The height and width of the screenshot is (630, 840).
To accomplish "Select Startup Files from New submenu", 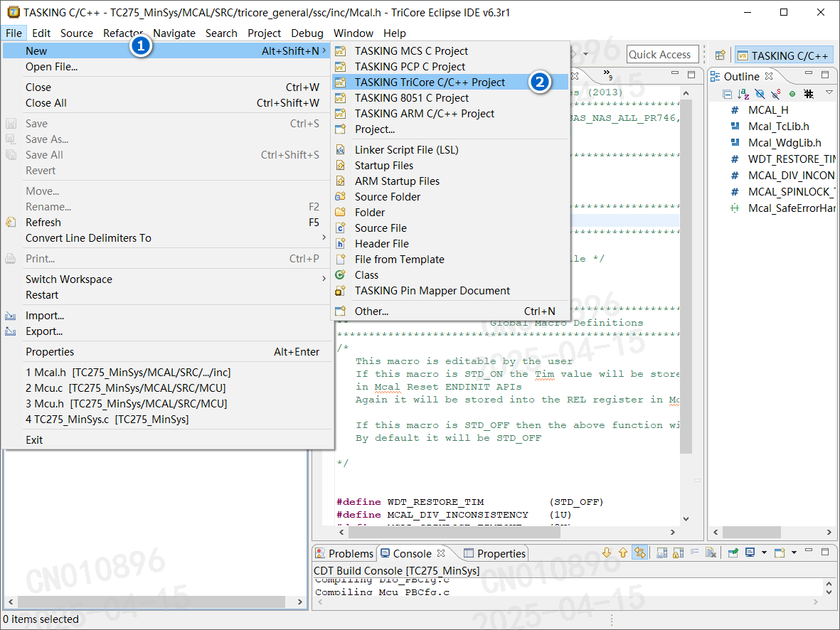I will (x=450, y=165).
